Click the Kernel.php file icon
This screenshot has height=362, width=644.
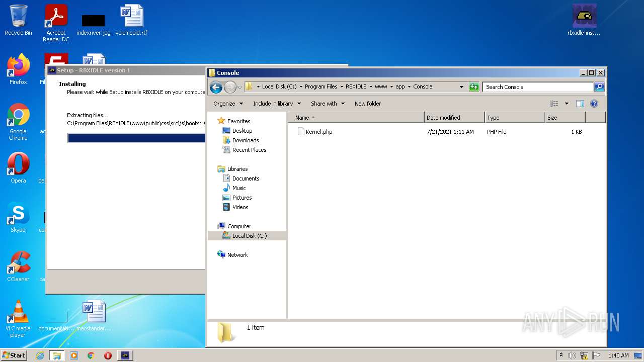coord(301,132)
